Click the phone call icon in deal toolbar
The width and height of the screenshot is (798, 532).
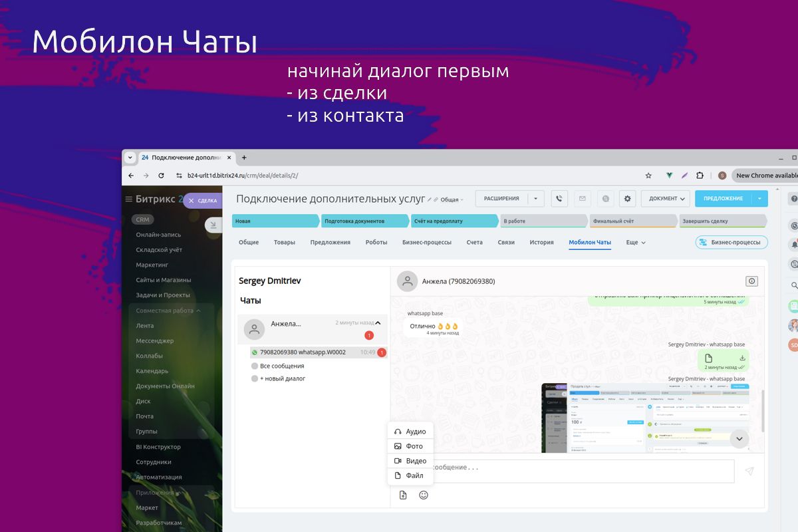560,198
